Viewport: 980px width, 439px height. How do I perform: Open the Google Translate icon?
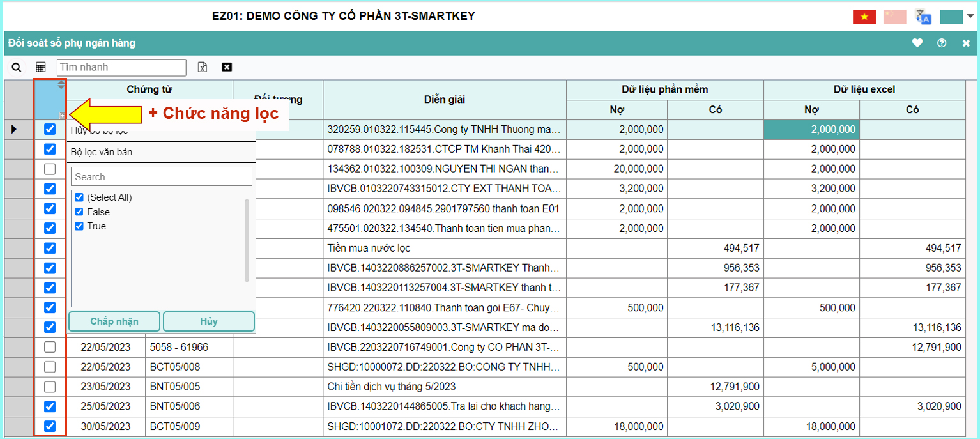click(923, 17)
